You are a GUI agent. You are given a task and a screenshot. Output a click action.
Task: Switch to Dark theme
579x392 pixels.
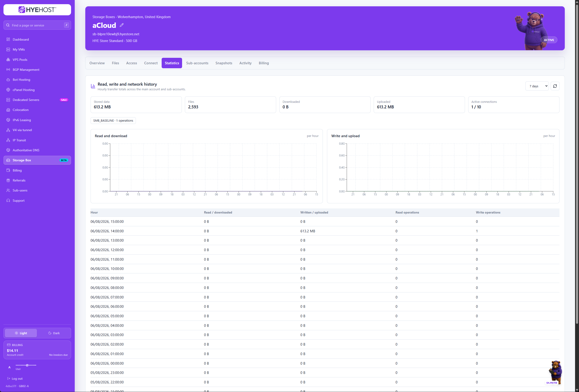point(54,333)
